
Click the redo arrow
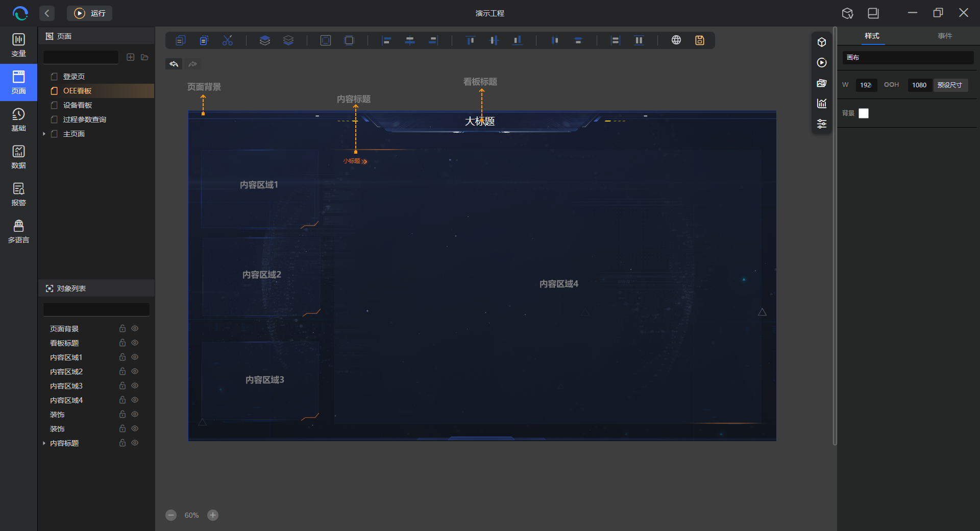click(192, 64)
